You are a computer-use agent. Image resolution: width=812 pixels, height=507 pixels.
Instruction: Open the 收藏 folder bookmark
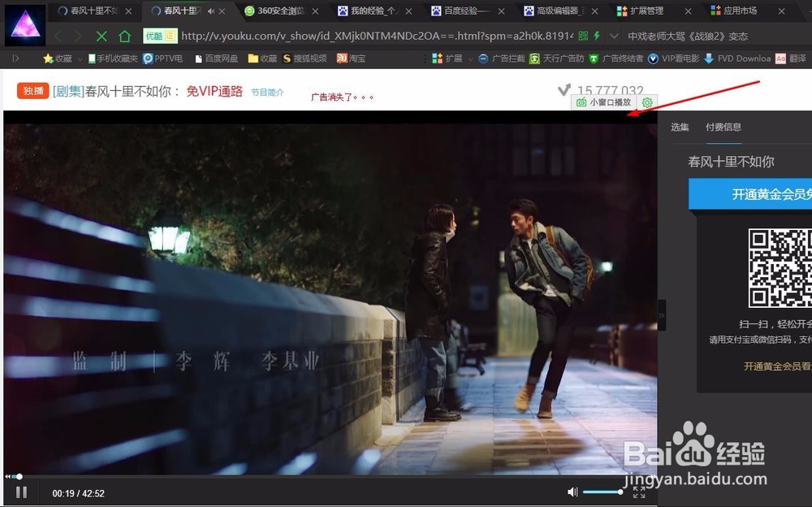pyautogui.click(x=262, y=58)
